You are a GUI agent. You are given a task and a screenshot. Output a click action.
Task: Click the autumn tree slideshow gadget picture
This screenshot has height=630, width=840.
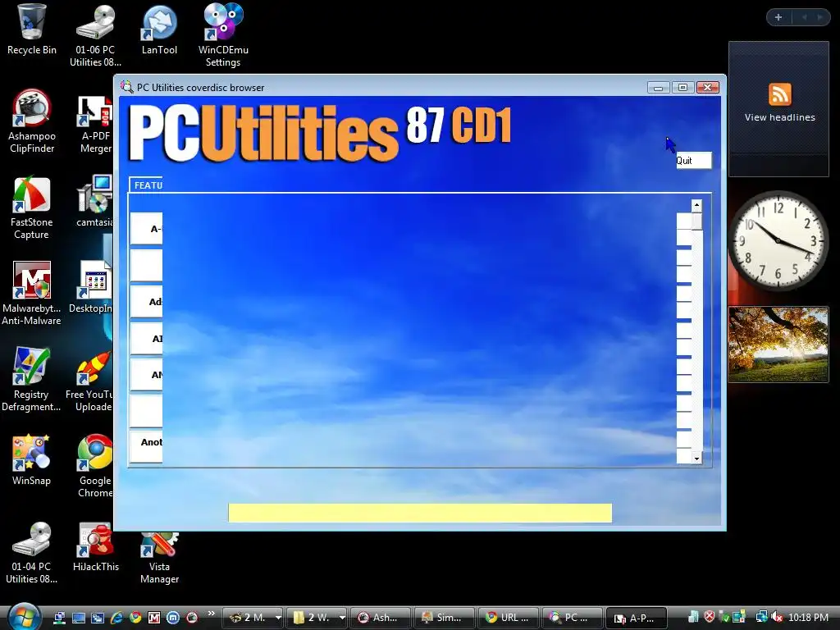point(778,344)
